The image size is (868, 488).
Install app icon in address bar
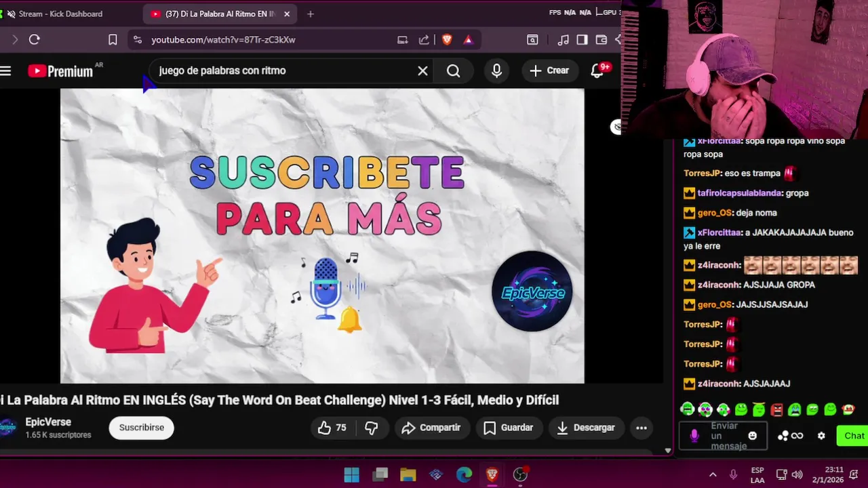[403, 39]
